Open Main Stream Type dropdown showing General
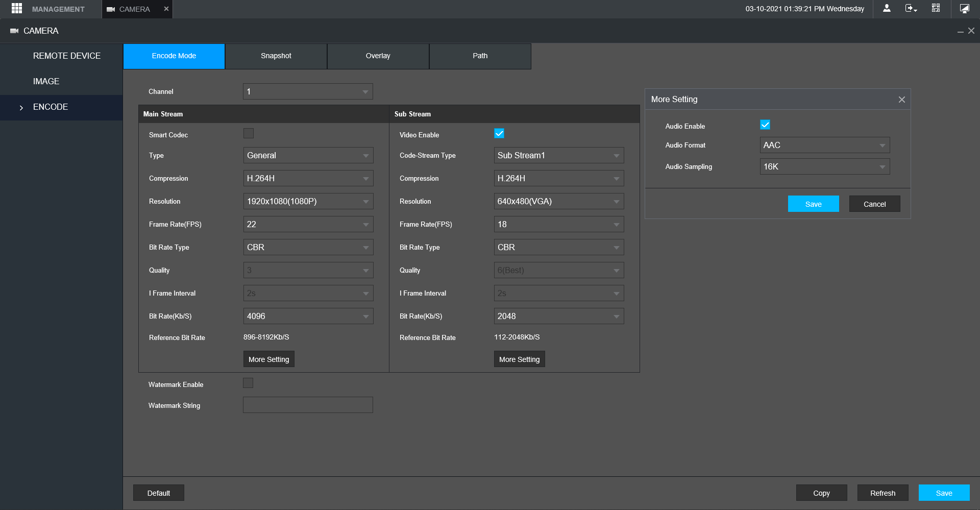 click(308, 156)
